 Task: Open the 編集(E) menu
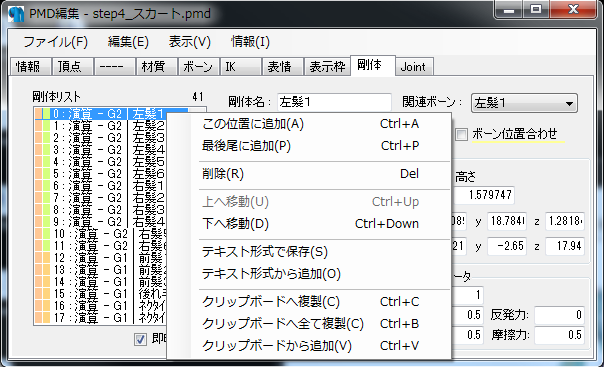click(x=128, y=42)
